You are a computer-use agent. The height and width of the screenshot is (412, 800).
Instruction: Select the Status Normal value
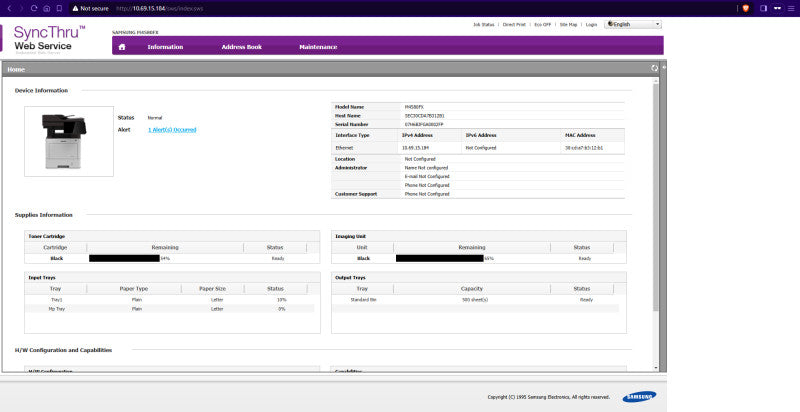[x=155, y=118]
